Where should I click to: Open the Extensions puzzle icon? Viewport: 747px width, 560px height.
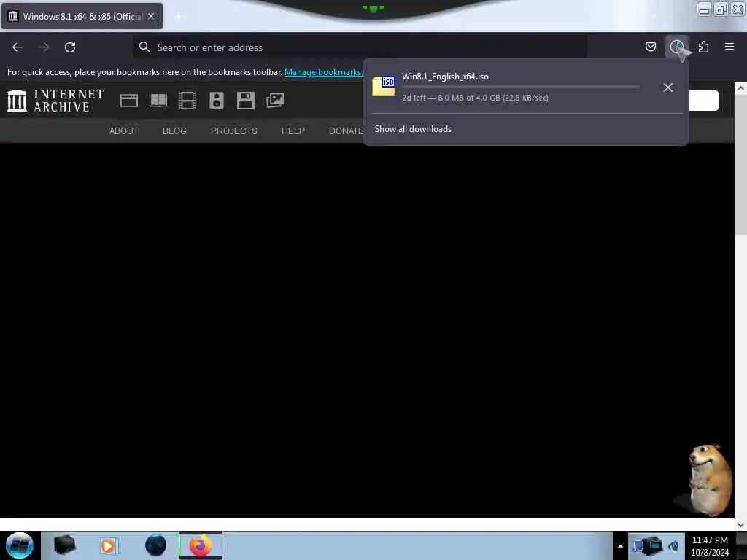tap(704, 47)
